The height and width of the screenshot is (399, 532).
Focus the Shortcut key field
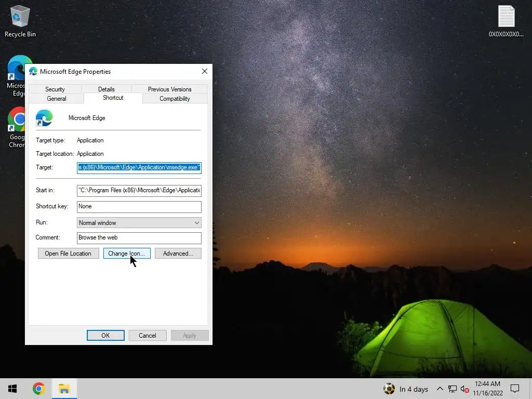[139, 207]
